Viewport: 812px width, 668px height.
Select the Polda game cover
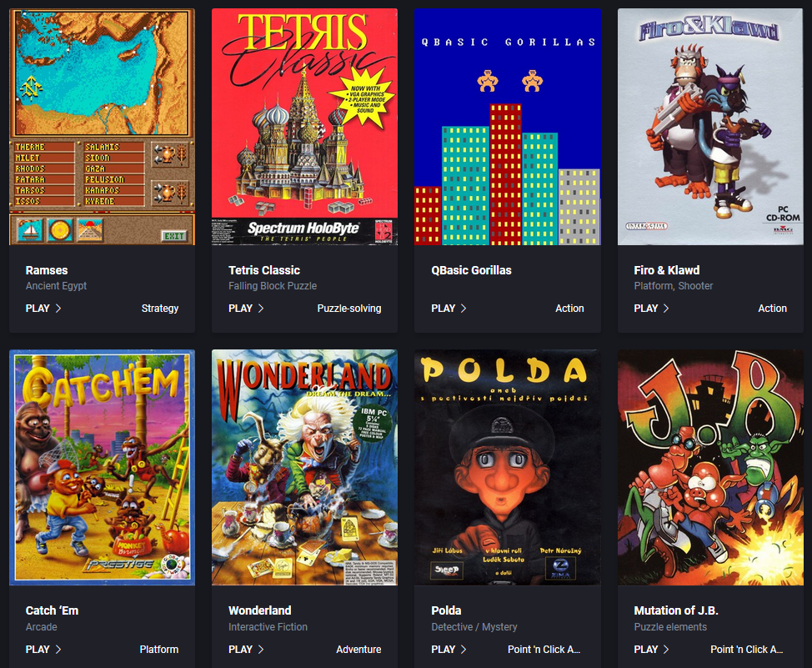tap(508, 468)
